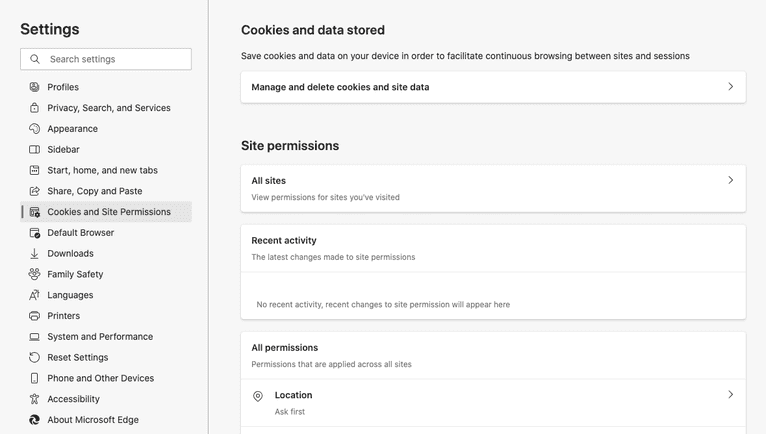Open System and Performance settings
The width and height of the screenshot is (766, 434).
(100, 337)
